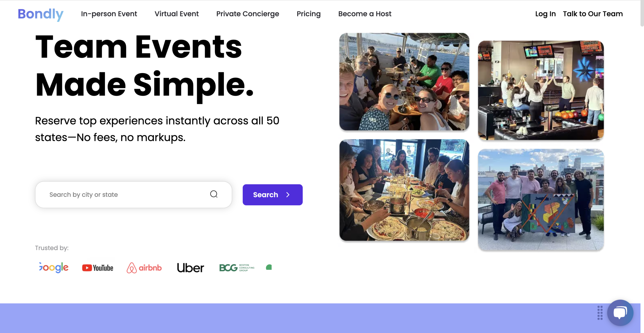Open the In-person Event menu
The image size is (644, 333).
pos(109,14)
